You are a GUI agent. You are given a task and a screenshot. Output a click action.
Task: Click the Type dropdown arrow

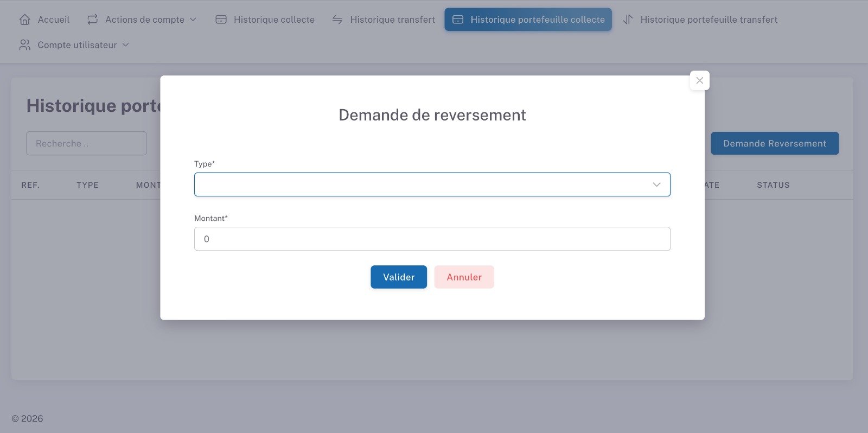coord(656,184)
